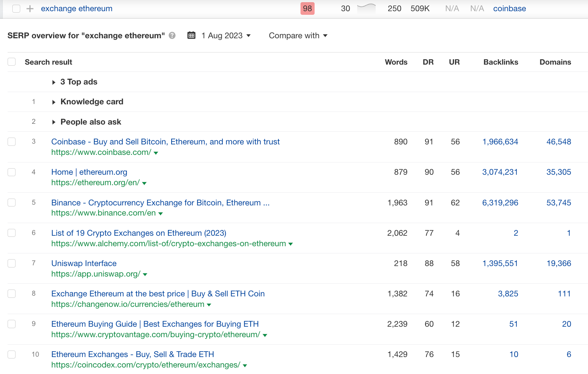Open help icon next to SERP overview title
Image resolution: width=588 pixels, height=374 pixels.
pyautogui.click(x=172, y=35)
